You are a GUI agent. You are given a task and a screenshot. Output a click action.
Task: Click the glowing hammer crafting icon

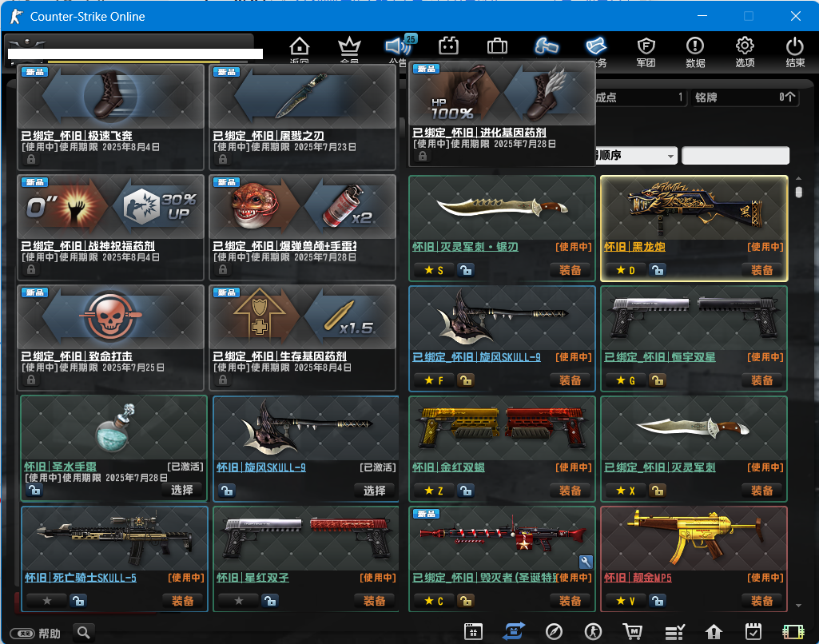[547, 46]
